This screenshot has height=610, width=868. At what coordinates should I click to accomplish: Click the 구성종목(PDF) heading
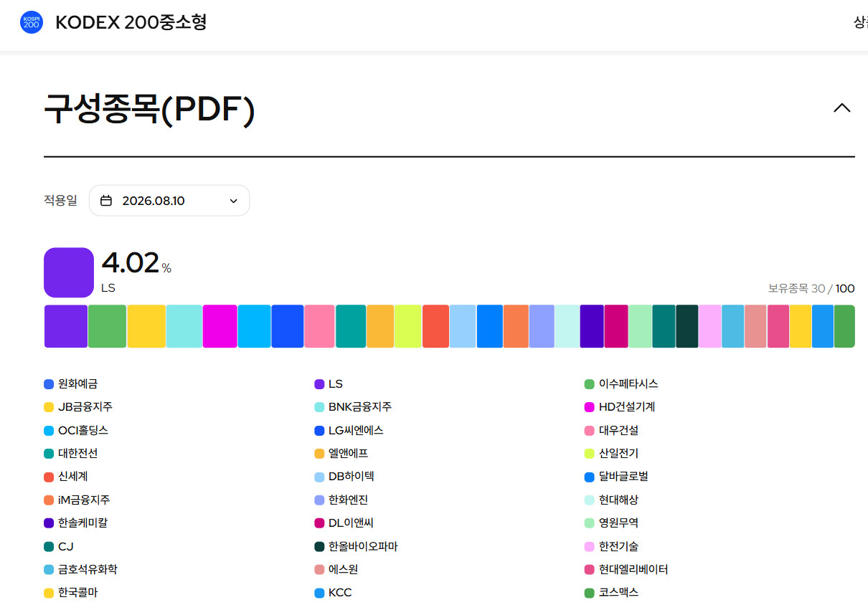pos(149,109)
